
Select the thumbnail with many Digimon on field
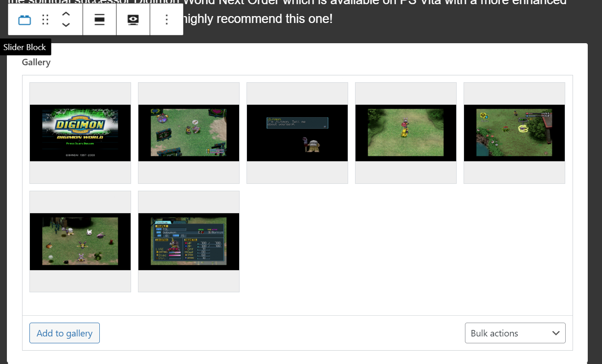(x=80, y=241)
